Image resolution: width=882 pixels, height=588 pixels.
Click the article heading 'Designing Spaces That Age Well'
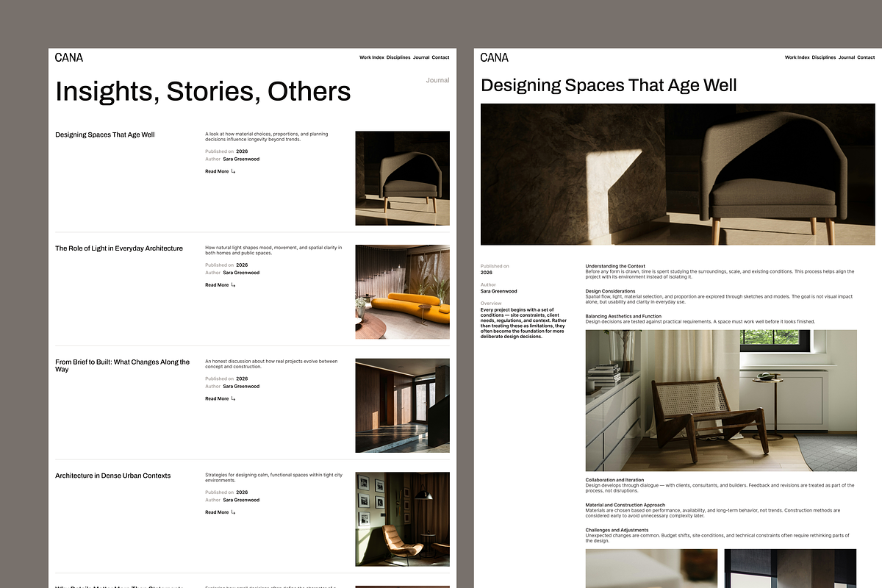(609, 85)
